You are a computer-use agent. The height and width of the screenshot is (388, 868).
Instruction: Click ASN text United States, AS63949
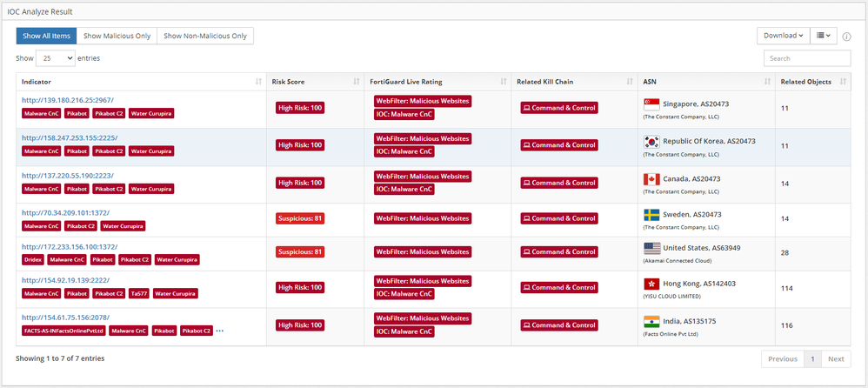(x=701, y=248)
